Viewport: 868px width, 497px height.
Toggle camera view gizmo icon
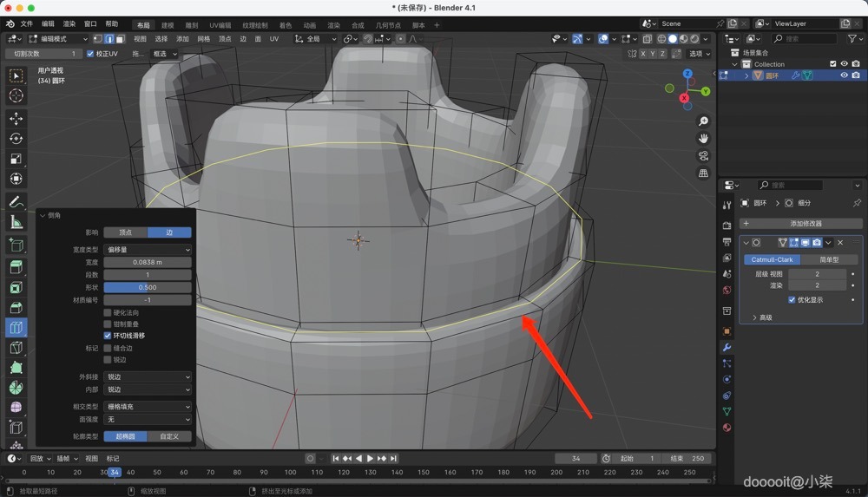703,156
